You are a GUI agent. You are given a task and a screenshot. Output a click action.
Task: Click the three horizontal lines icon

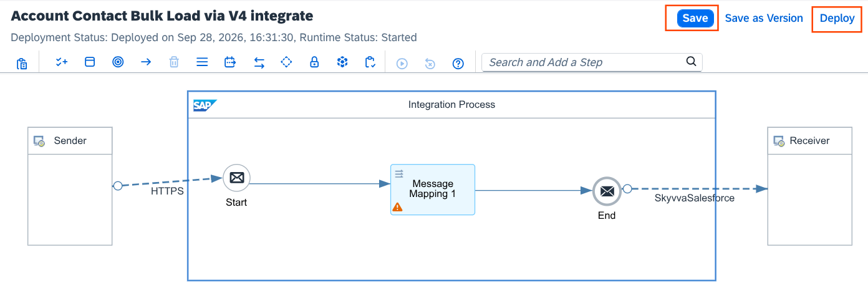202,62
